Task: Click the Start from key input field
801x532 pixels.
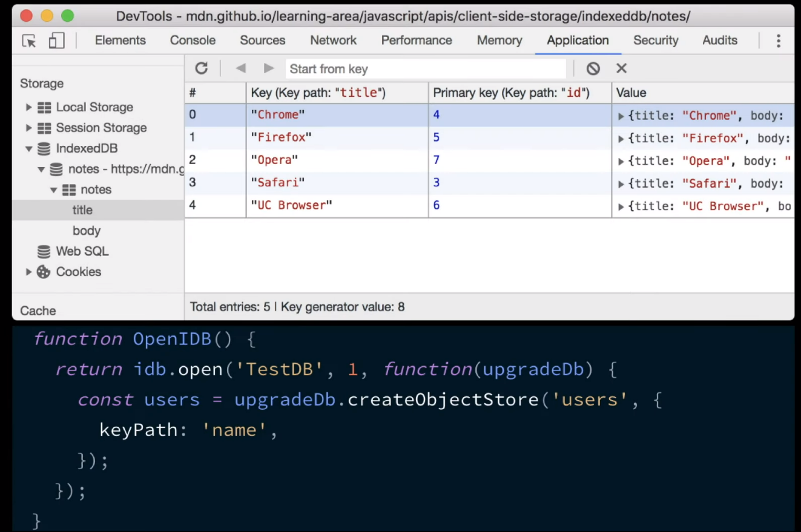Action: (426, 69)
